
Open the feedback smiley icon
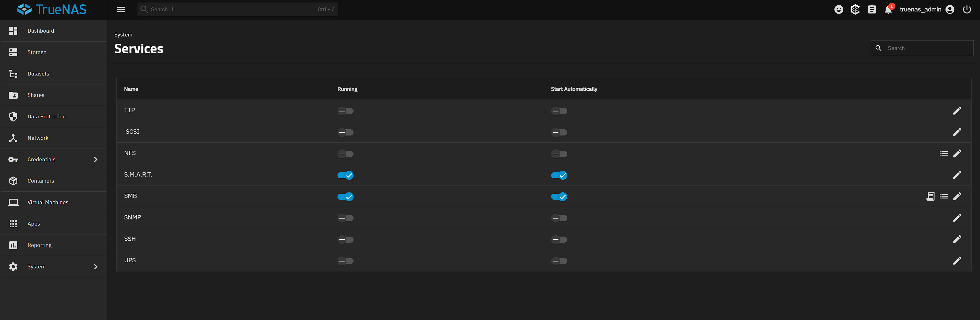tap(839, 9)
